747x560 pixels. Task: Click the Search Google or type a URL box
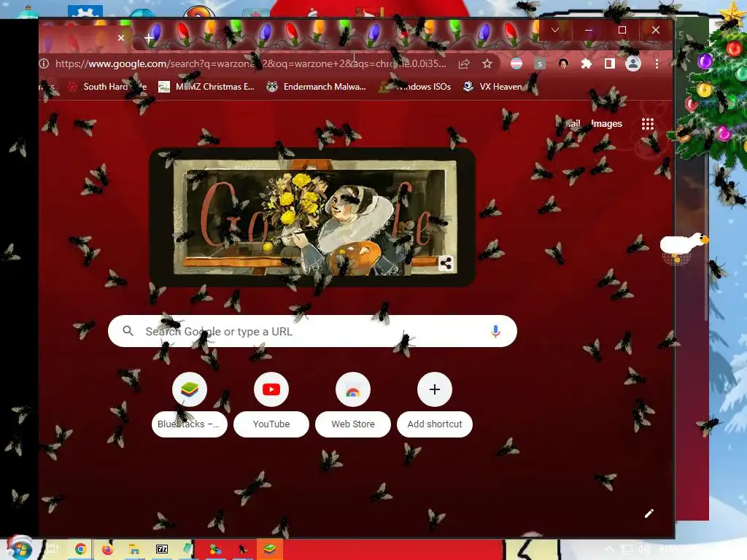pos(312,331)
